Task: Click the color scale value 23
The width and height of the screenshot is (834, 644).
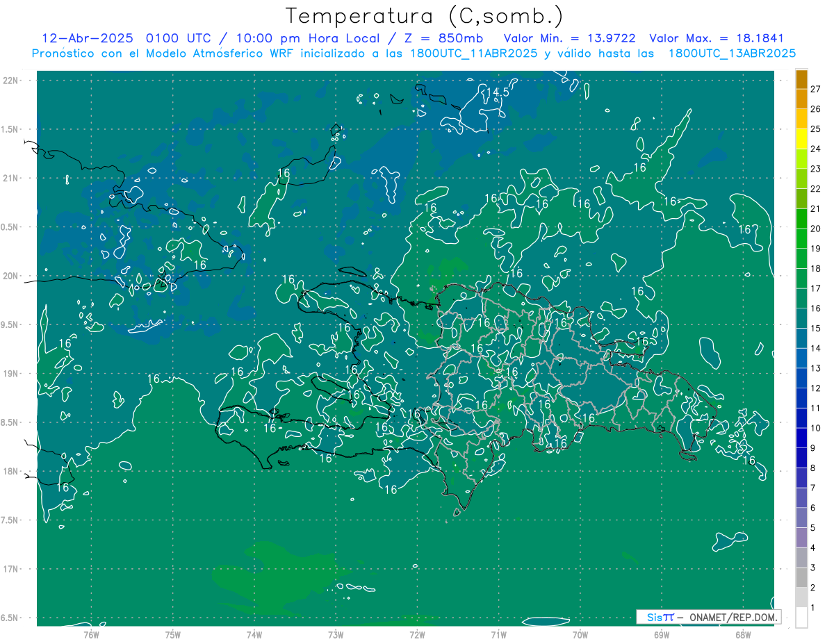Action: (x=816, y=169)
